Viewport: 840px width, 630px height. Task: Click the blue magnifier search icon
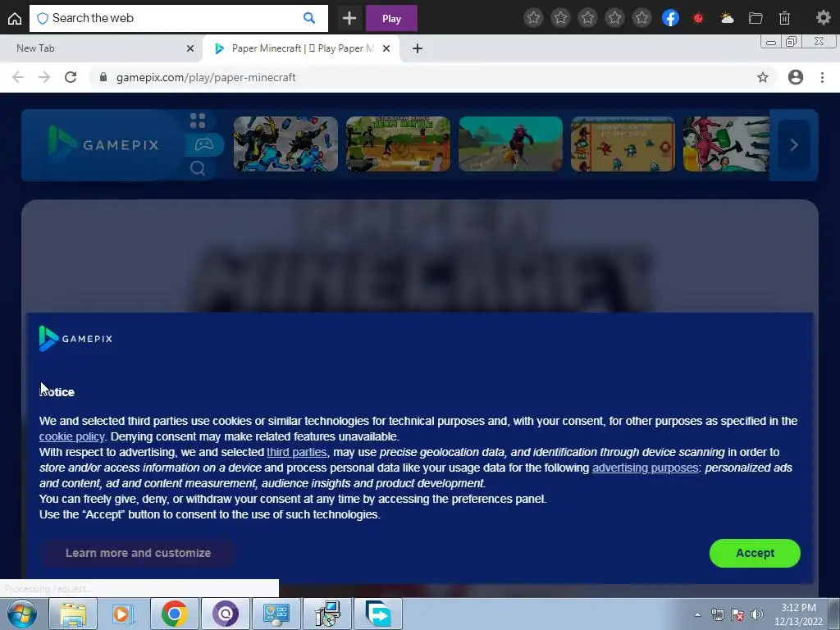(x=309, y=18)
